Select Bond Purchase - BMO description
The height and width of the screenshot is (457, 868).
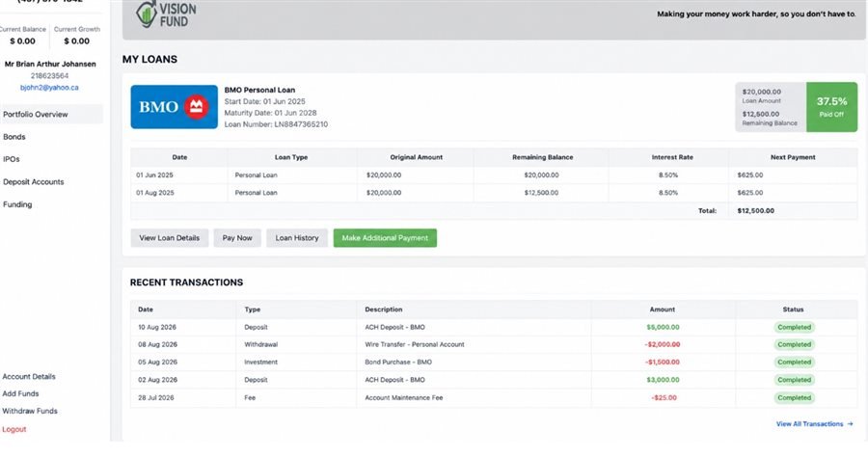(x=398, y=362)
